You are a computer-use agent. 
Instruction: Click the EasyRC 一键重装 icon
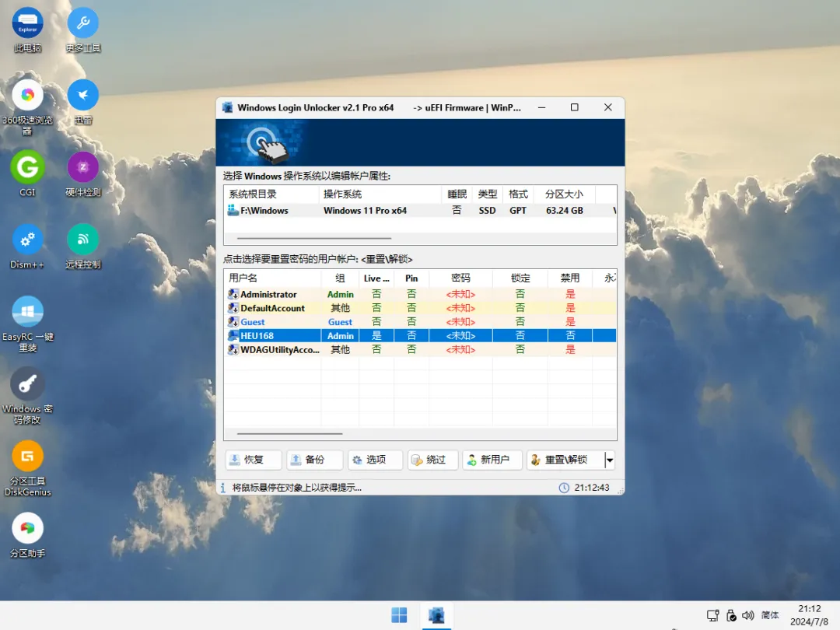pyautogui.click(x=27, y=324)
